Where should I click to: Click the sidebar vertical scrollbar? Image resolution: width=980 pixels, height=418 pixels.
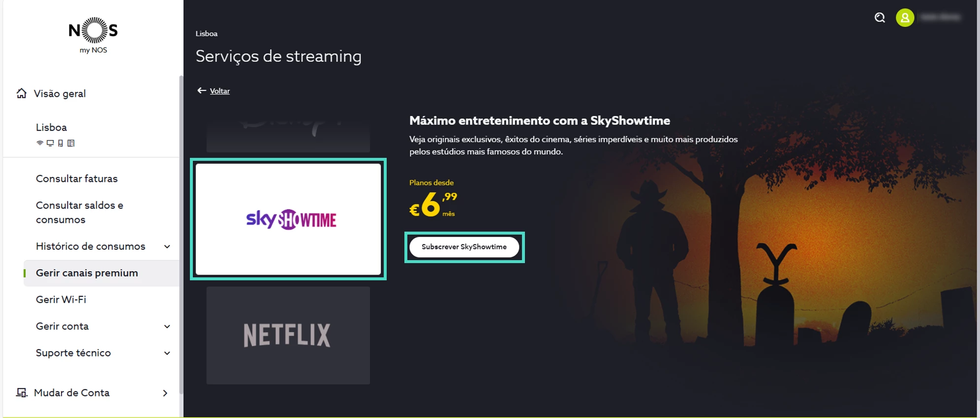pyautogui.click(x=181, y=235)
